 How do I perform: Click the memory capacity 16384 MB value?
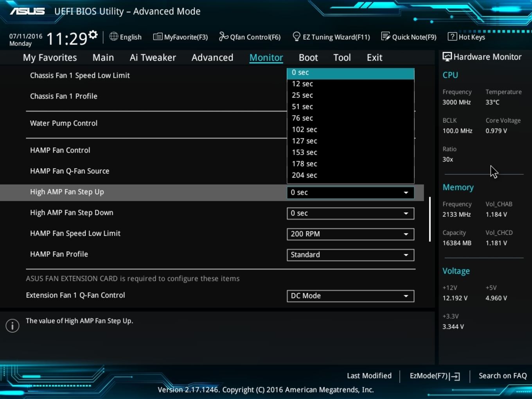coord(457,243)
